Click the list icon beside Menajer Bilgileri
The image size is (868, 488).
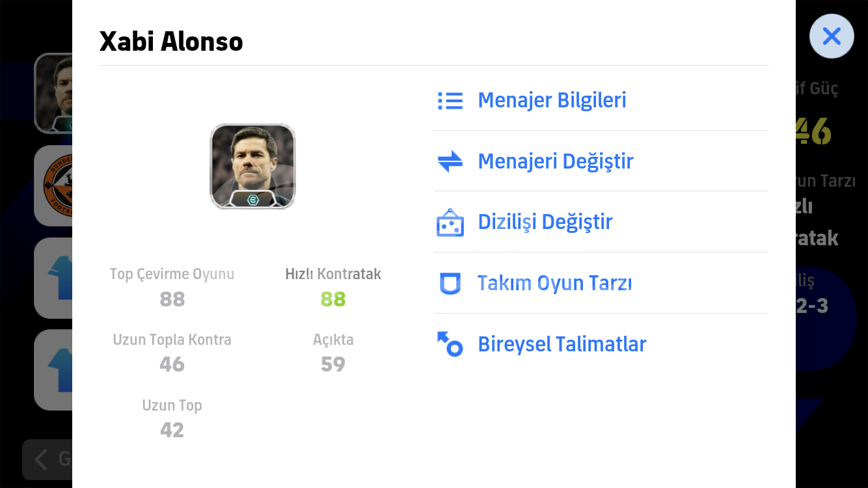(x=450, y=100)
